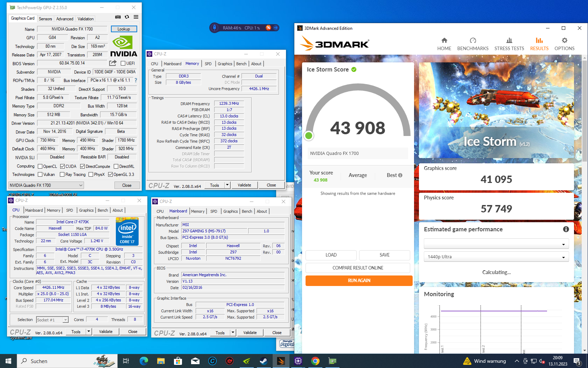Image resolution: width=588 pixels, height=368 pixels.
Task: Click the green valid score checkmark
Action: click(354, 69)
